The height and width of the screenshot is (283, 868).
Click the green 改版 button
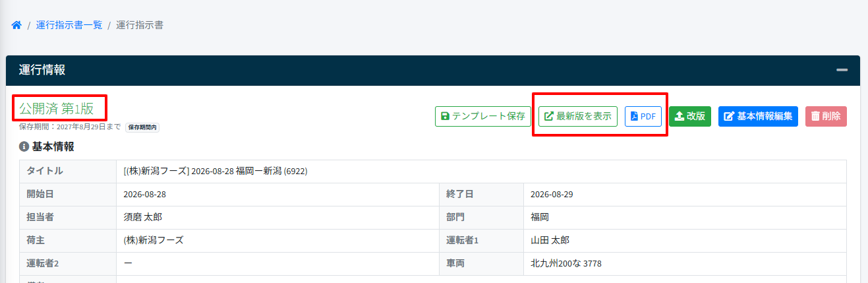[690, 116]
